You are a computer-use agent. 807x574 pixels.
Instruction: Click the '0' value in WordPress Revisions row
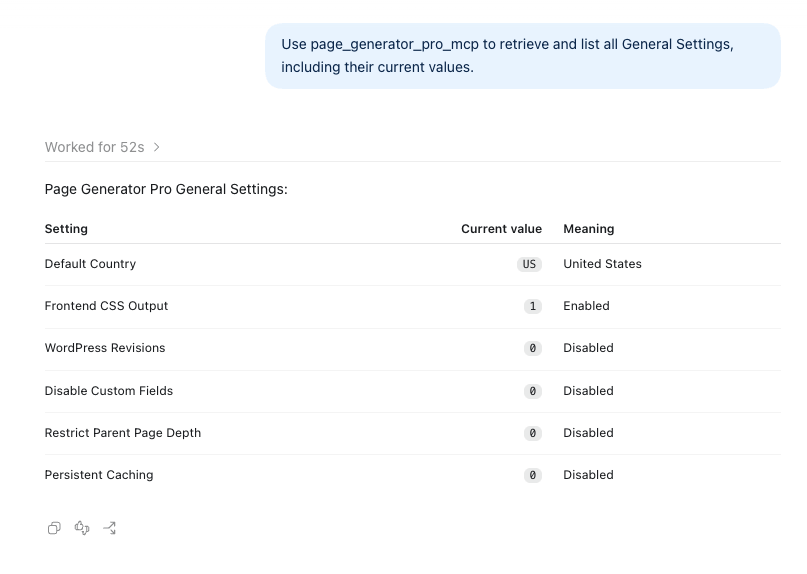533,349
